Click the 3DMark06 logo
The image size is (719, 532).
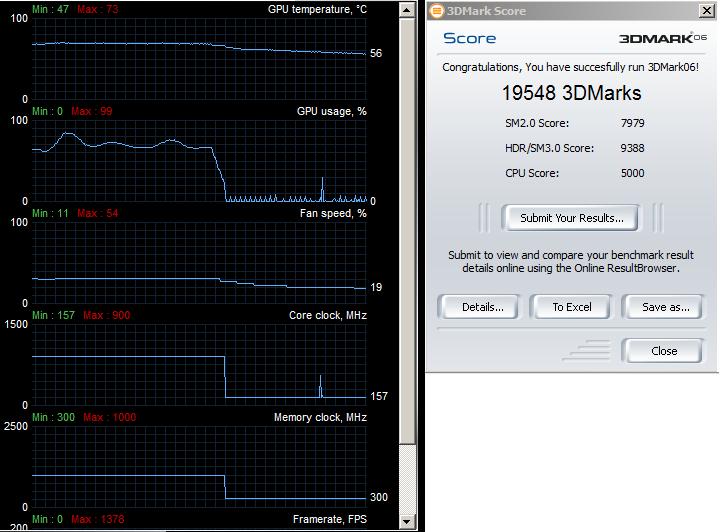click(663, 38)
